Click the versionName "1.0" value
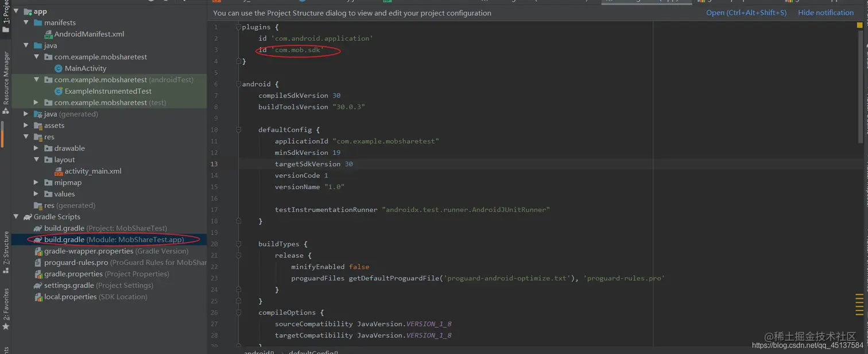 [334, 187]
